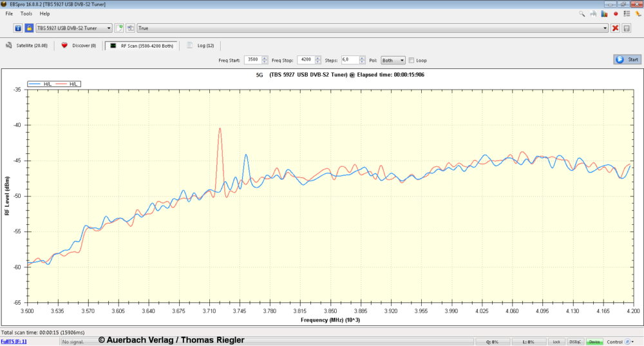Open the Pol Both polarization dropdown
This screenshot has width=644, height=346.
coord(393,61)
